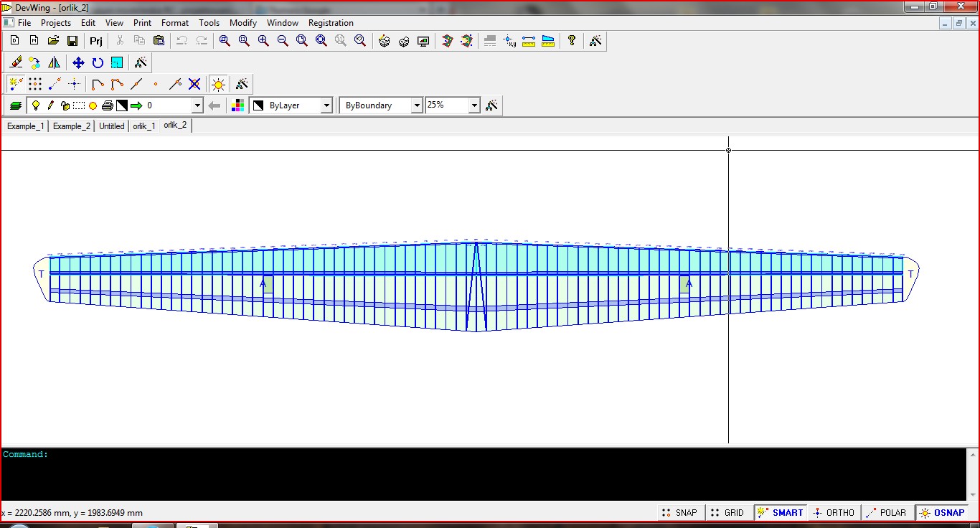Open the Modify menu
Screen dimensions: 980x528
(x=243, y=23)
